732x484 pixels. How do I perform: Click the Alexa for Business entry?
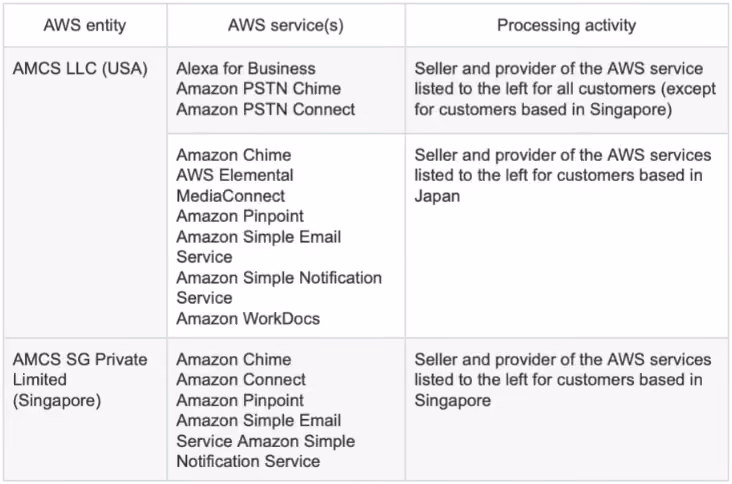tap(246, 69)
